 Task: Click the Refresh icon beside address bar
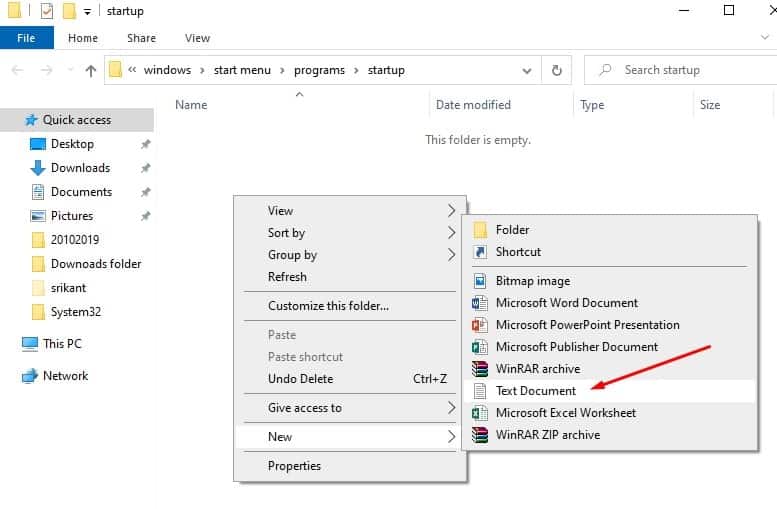click(x=556, y=70)
